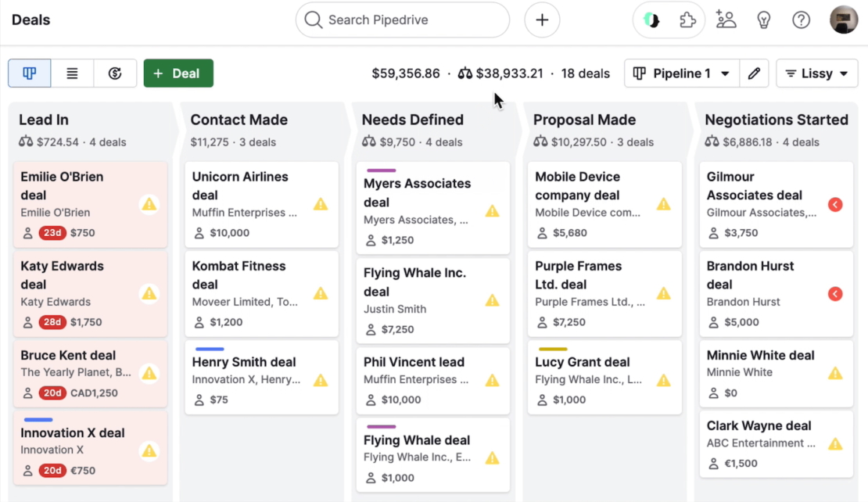
Task: Click the Needs Defined column header
Action: pos(413,120)
